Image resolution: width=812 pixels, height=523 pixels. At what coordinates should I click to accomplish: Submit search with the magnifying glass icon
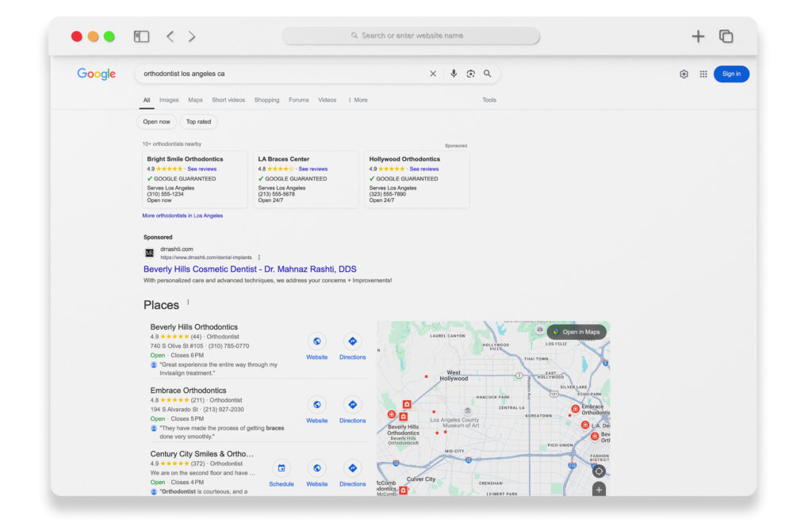488,74
